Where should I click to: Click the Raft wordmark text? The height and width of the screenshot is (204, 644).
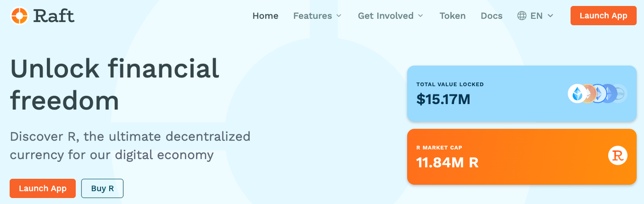pyautogui.click(x=54, y=16)
